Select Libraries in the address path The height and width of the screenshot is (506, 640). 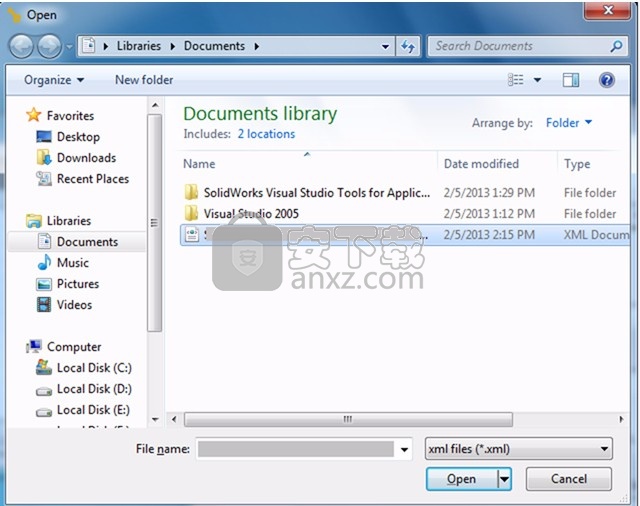tap(139, 46)
